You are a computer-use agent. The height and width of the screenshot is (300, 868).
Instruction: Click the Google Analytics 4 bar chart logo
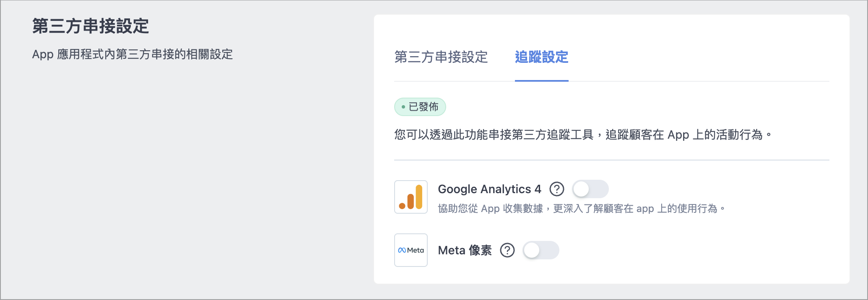(411, 197)
